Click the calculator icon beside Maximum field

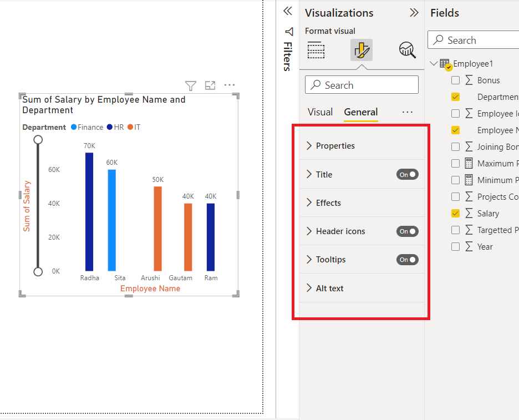pos(469,163)
